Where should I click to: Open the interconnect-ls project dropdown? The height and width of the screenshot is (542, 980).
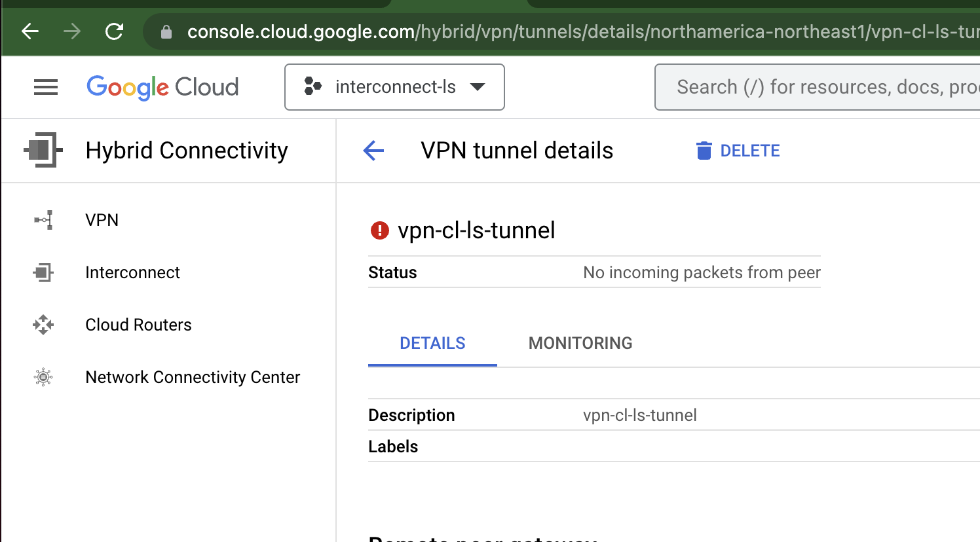pos(394,86)
